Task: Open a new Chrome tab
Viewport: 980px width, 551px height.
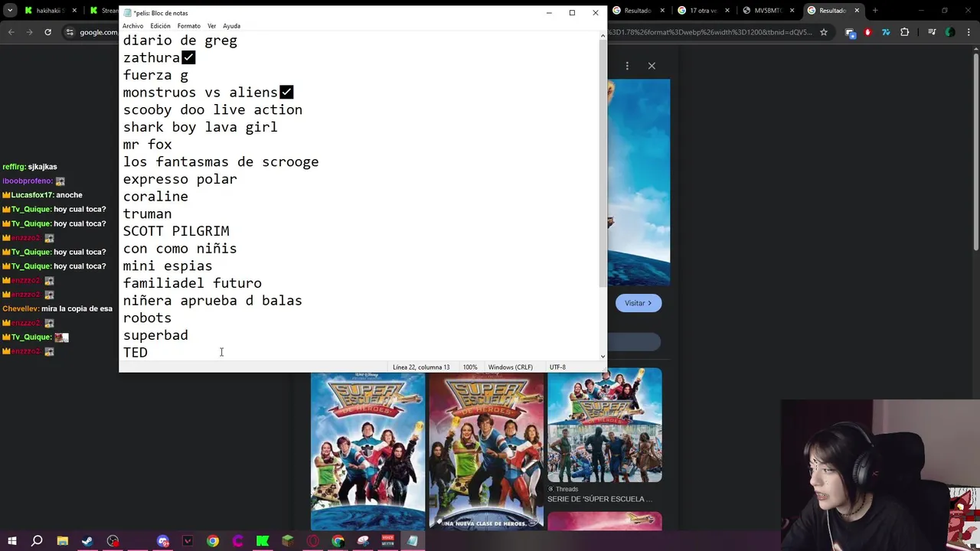Action: pos(875,11)
